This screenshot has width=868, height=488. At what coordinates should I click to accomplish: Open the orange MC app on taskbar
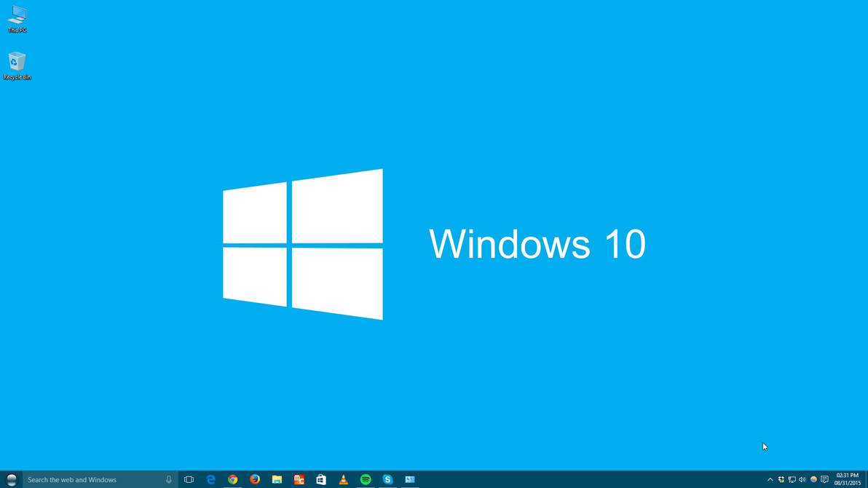click(299, 480)
